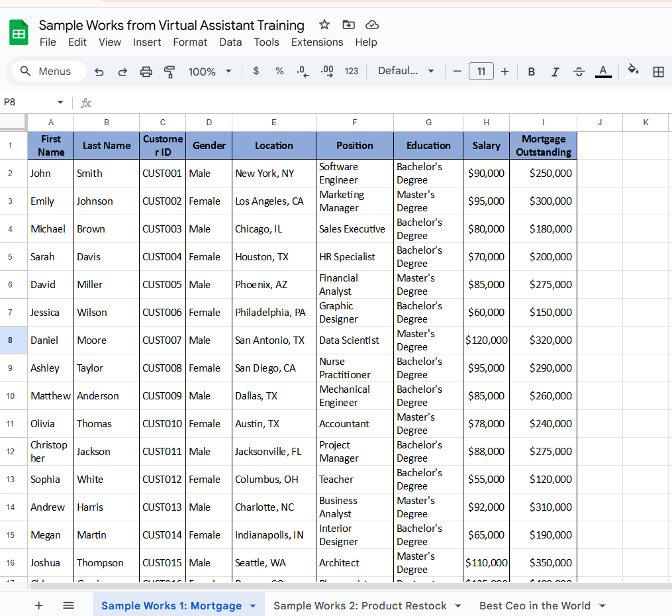Image resolution: width=672 pixels, height=616 pixels.
Task: Toggle bold formatting
Action: (532, 72)
